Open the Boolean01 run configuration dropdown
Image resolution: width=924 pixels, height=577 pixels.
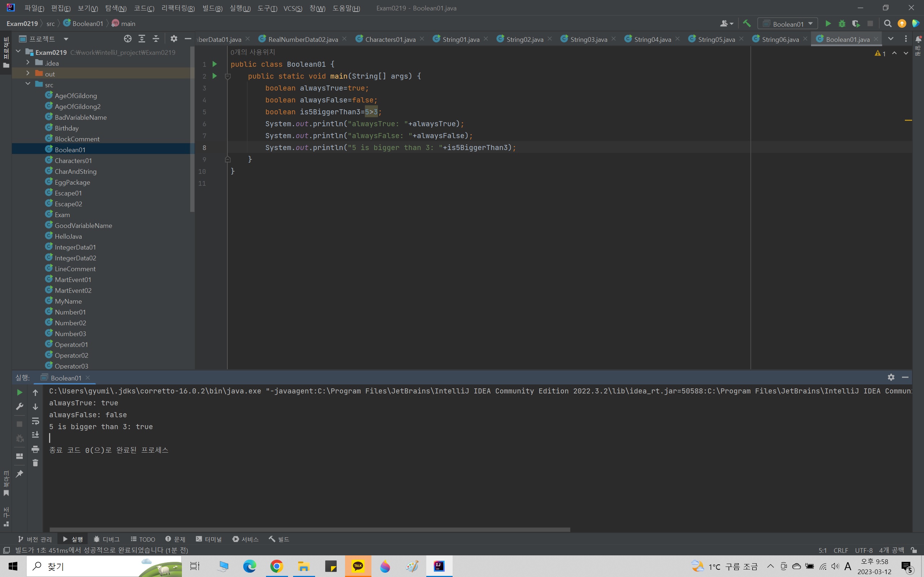788,24
